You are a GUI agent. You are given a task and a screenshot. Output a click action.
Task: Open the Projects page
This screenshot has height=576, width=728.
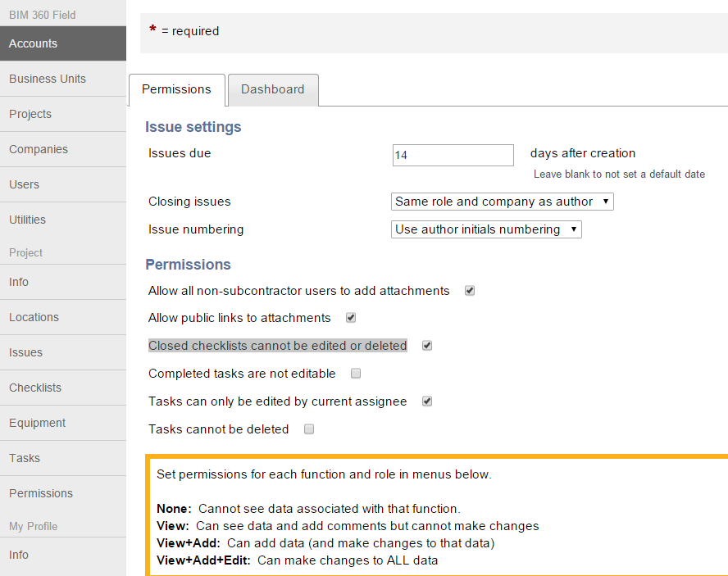coord(31,114)
